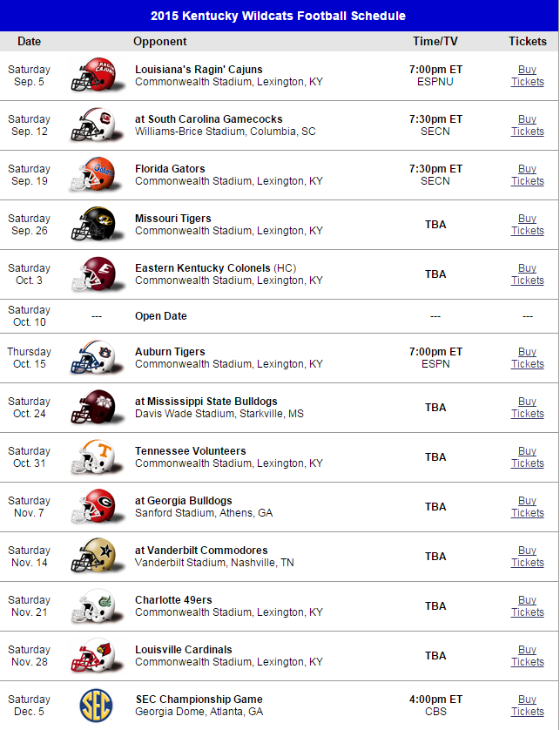Viewport: 560px width, 730px height.
Task: Click the Louisville Cardinals helmet icon
Action: pos(93,656)
